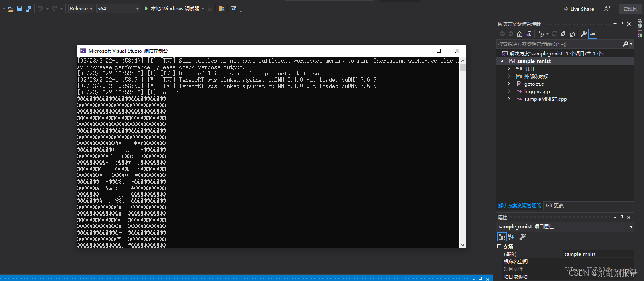
Task: Toggle auto-hide pin on the 属性 panel
Action: click(x=622, y=218)
